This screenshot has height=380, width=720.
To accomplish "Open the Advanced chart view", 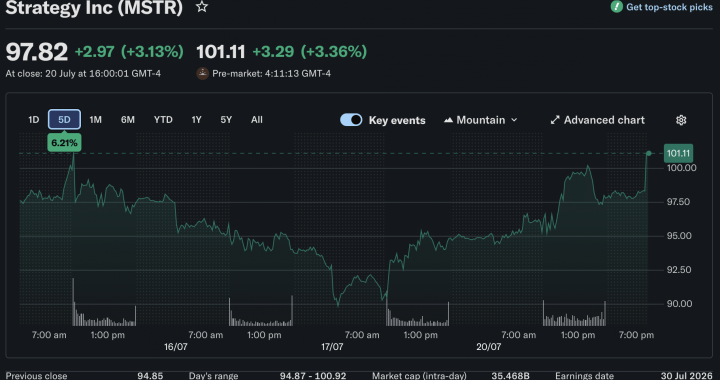I will 597,120.
